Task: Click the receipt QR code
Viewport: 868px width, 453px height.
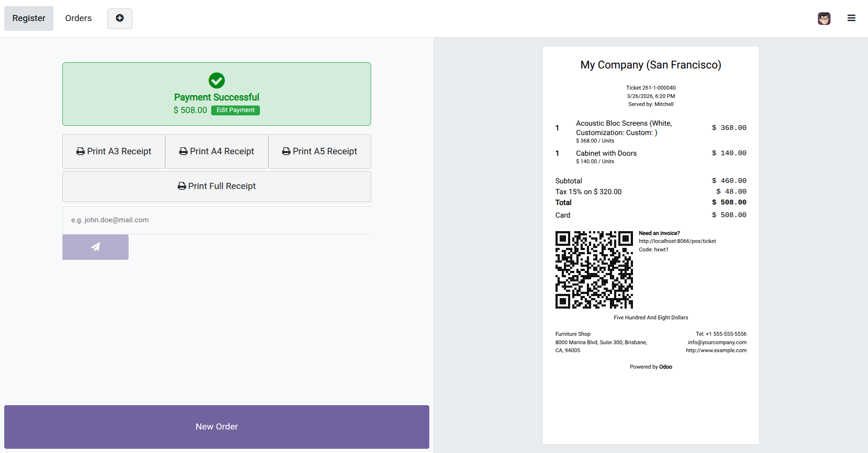Action: 594,270
